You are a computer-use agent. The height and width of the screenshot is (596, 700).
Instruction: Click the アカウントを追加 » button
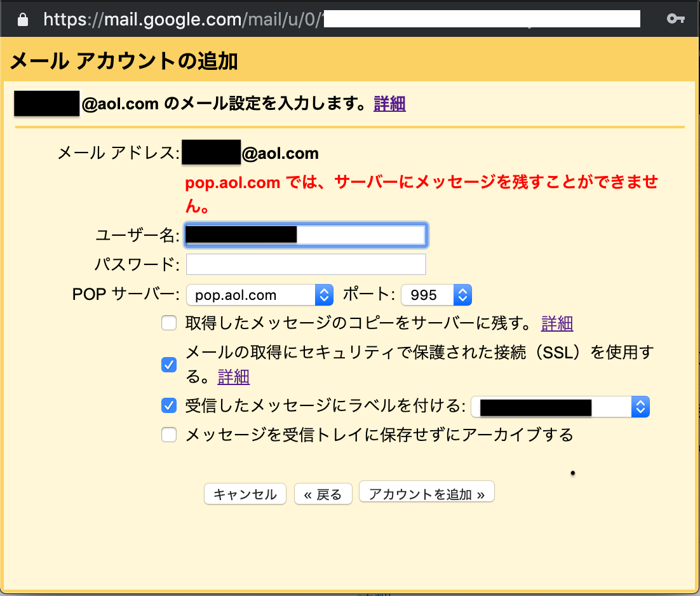click(x=427, y=493)
